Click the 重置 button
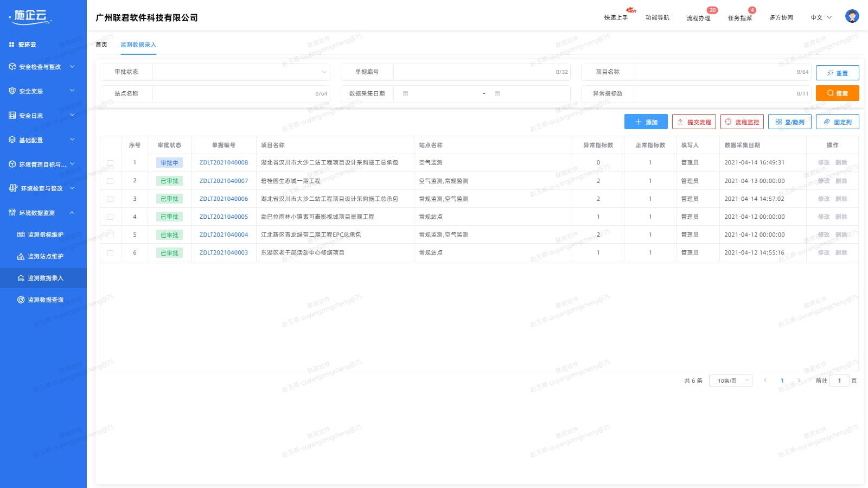 (x=837, y=73)
